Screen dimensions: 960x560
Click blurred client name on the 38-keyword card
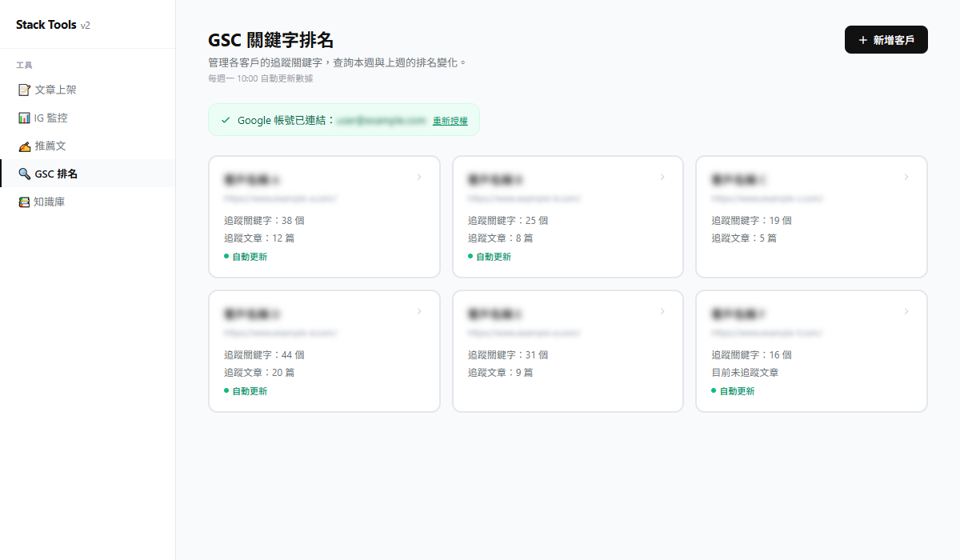pyautogui.click(x=252, y=179)
